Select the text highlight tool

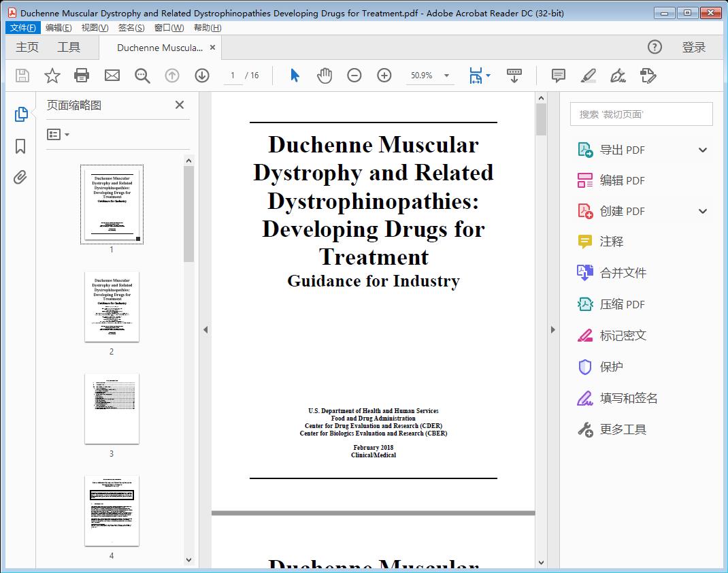tap(587, 76)
